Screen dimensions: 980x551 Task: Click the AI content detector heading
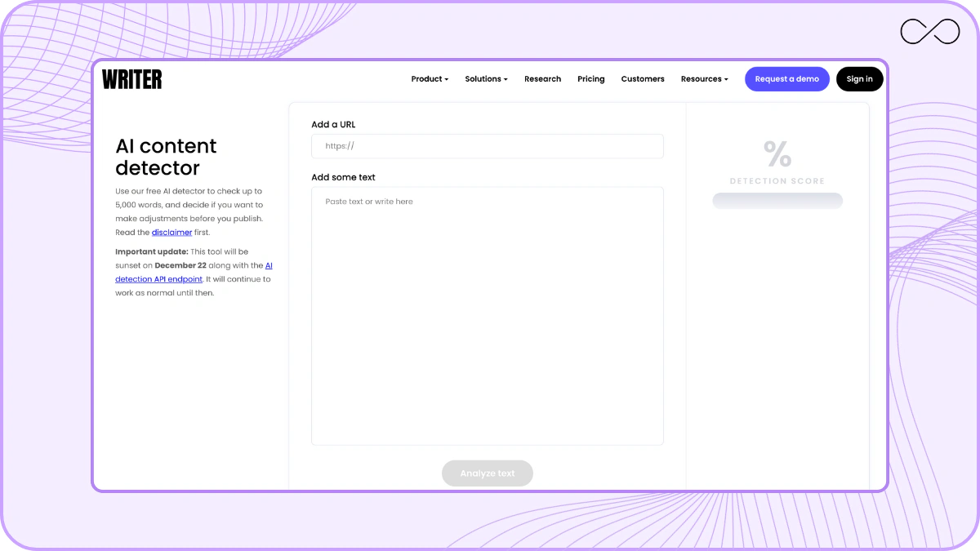(166, 157)
